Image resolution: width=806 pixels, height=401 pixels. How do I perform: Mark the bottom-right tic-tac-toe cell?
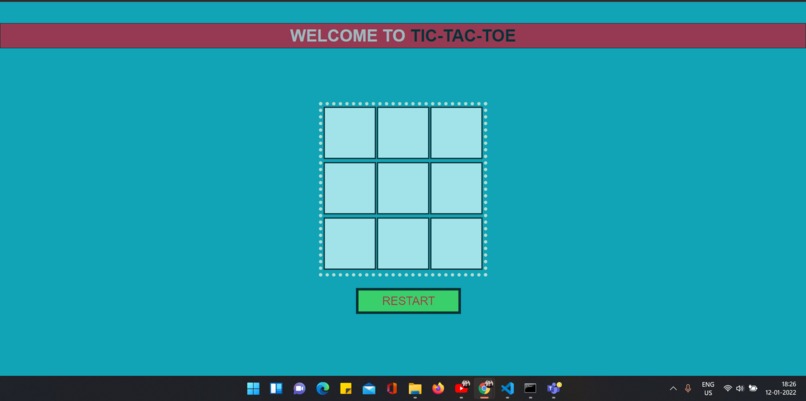pos(456,244)
